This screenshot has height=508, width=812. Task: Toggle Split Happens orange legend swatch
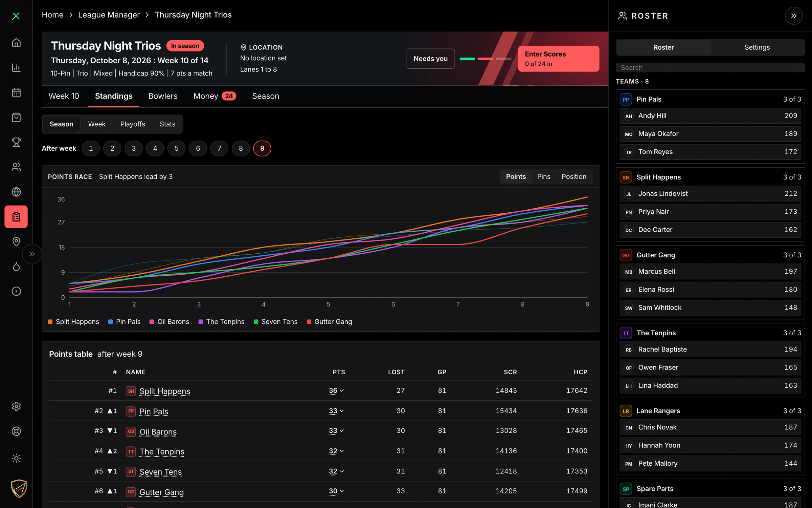(50, 322)
